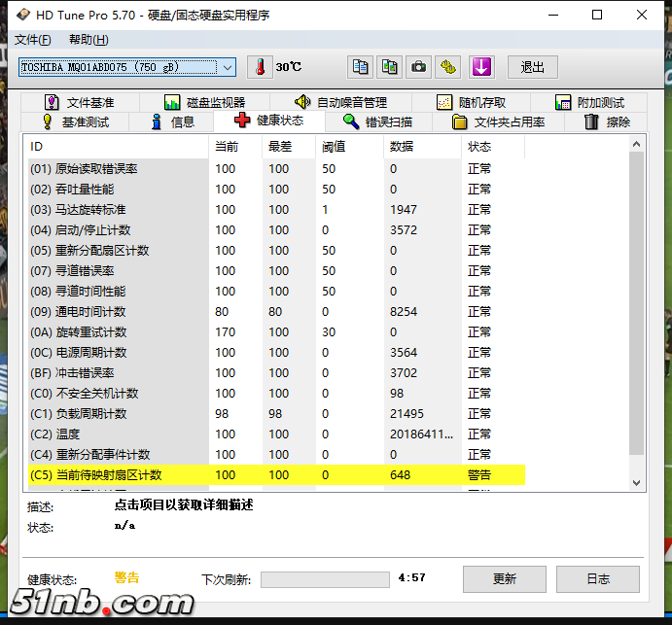The image size is (672, 625).
Task: Switch to the 错误扫描 tab
Action: pyautogui.click(x=378, y=122)
